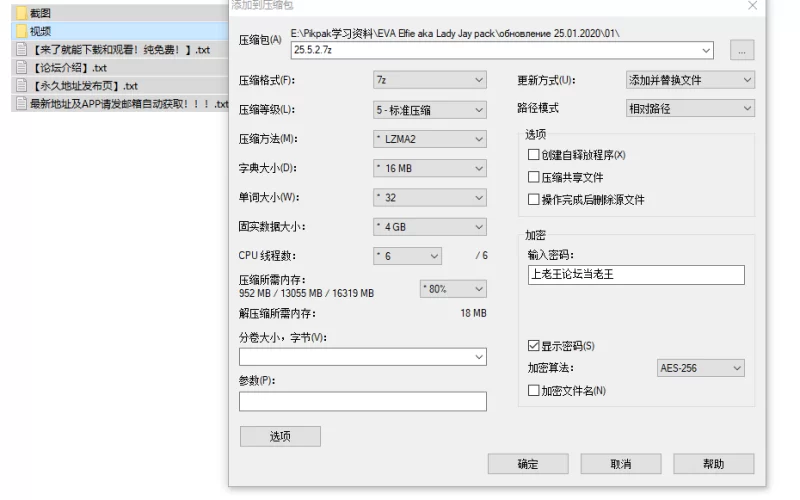Close the add-to-archive dialog

tap(752, 6)
